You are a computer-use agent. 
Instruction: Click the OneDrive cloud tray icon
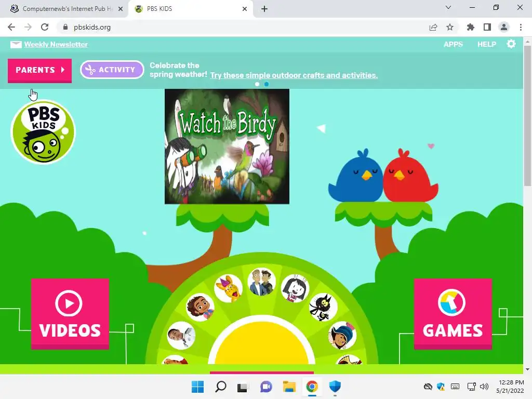pos(428,387)
